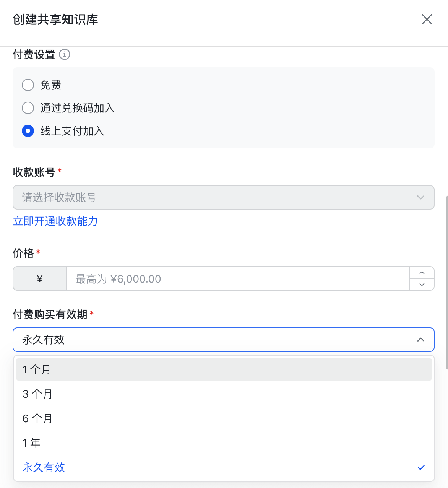
Task: Open the 收款账号 dropdown
Action: tap(223, 197)
